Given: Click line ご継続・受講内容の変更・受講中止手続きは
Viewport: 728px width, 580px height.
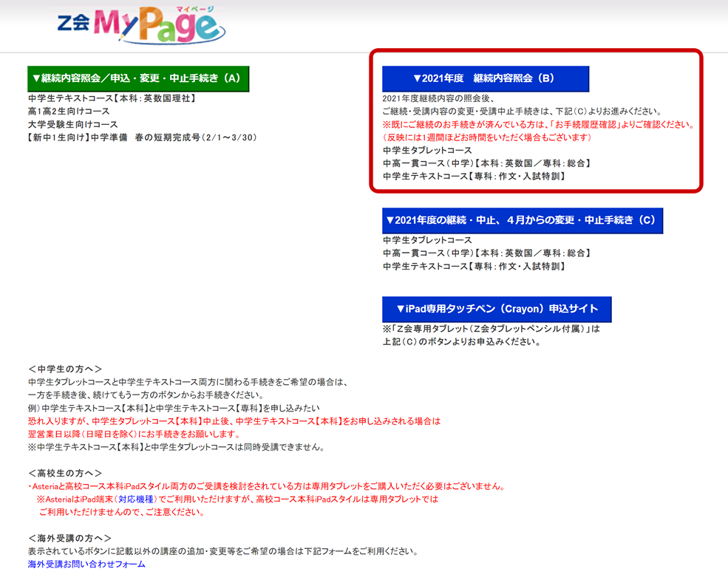Looking at the screenshot, I should (x=523, y=112).
